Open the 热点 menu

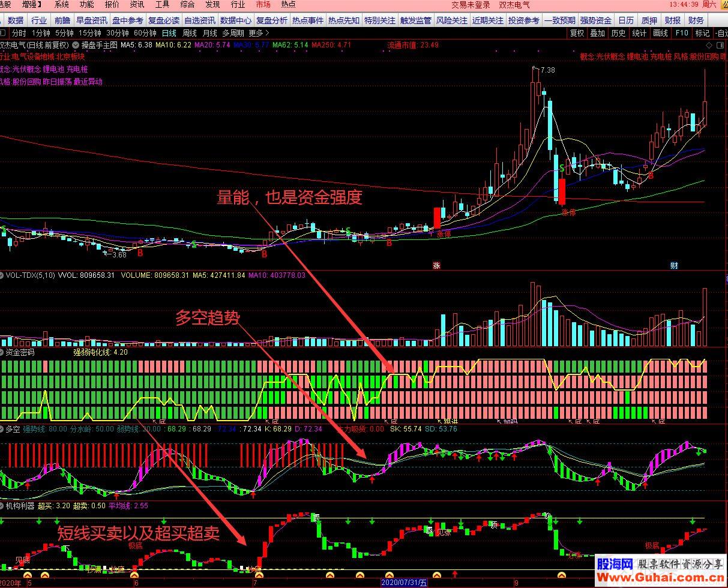pos(288,4)
